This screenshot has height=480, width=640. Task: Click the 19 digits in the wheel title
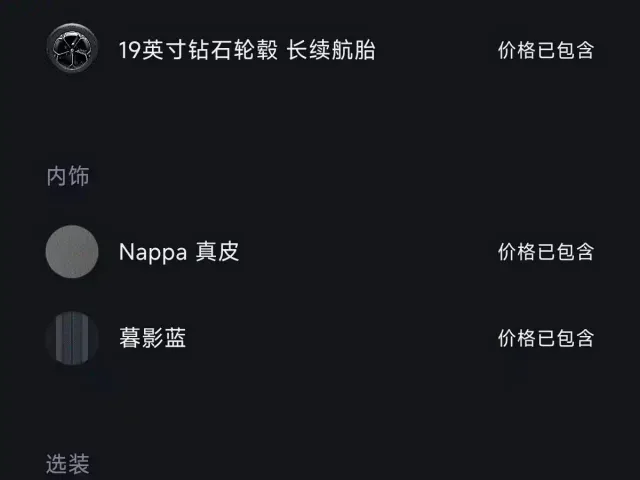tap(130, 50)
